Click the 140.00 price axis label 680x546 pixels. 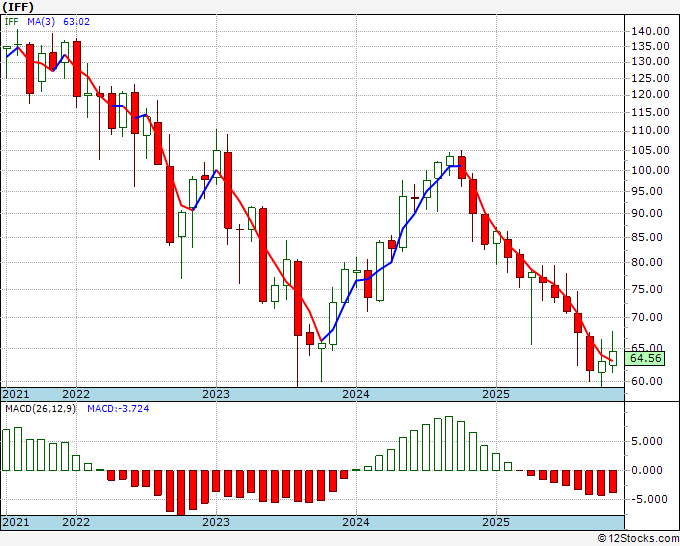pyautogui.click(x=650, y=31)
